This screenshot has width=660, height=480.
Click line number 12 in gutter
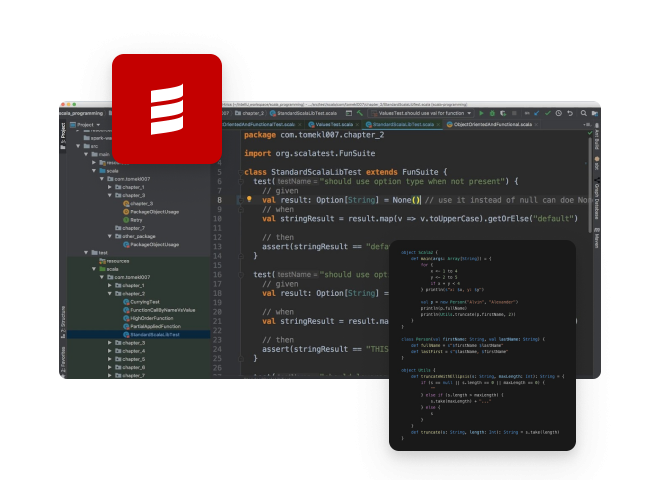coord(217,237)
